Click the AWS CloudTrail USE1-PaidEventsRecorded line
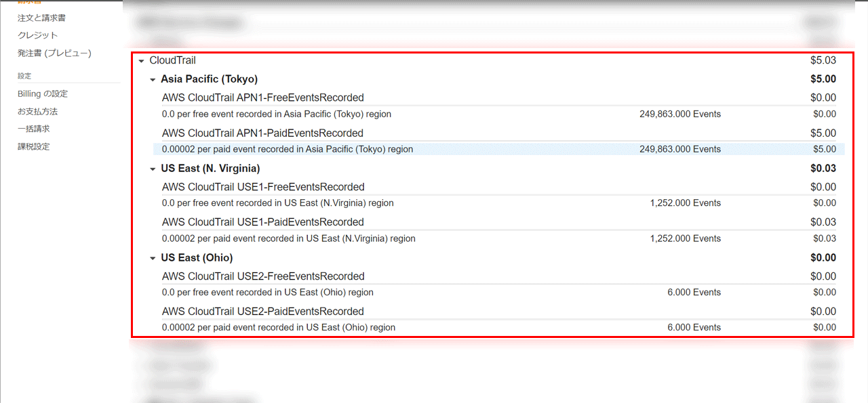The height and width of the screenshot is (403, 868). [x=263, y=222]
